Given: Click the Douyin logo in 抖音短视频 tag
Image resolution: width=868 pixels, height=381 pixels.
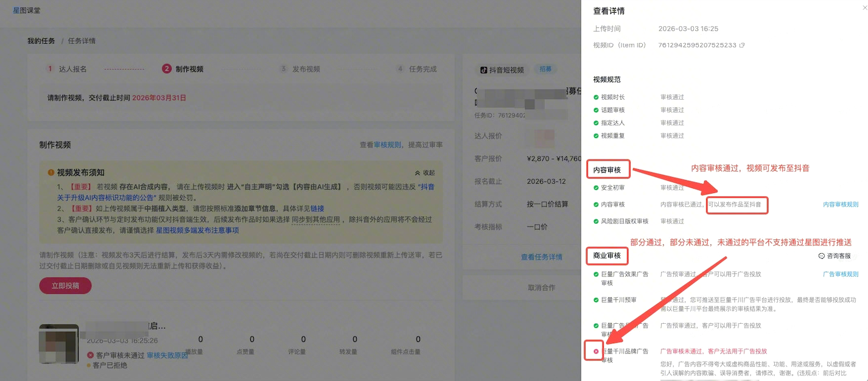Looking at the screenshot, I should coord(483,70).
